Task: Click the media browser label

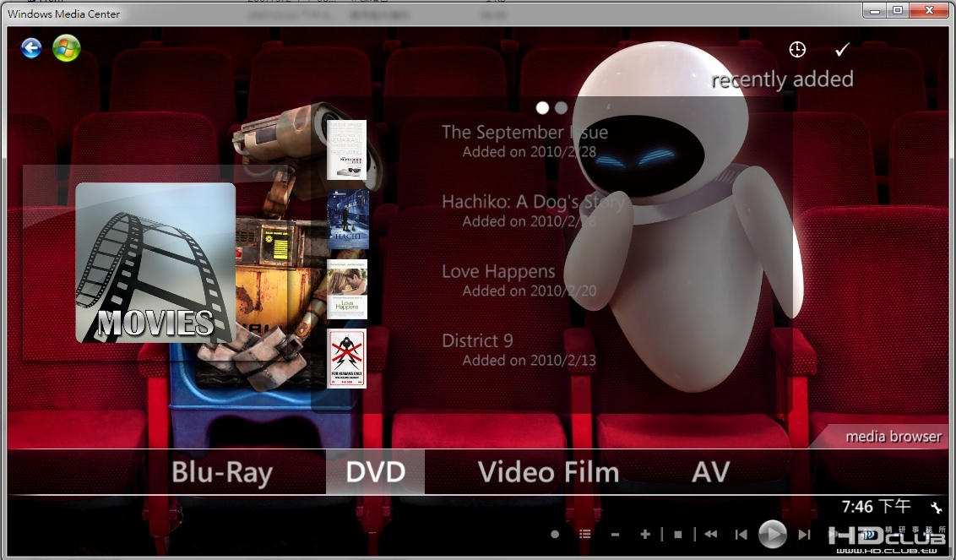Action: tap(894, 436)
